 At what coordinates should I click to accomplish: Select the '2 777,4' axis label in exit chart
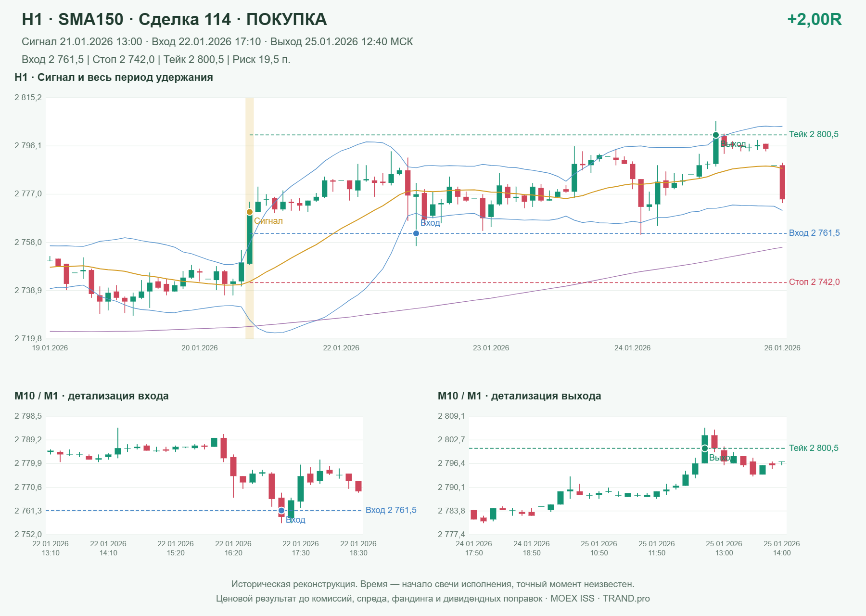(452, 534)
